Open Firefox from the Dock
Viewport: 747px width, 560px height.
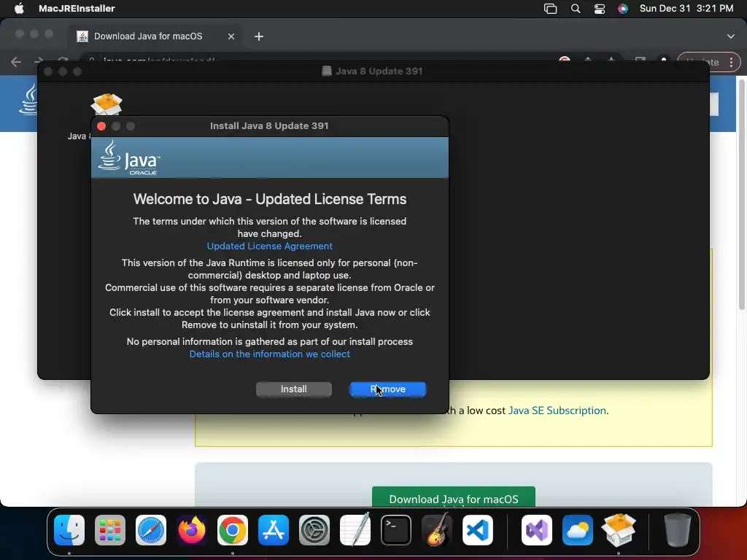pyautogui.click(x=192, y=530)
